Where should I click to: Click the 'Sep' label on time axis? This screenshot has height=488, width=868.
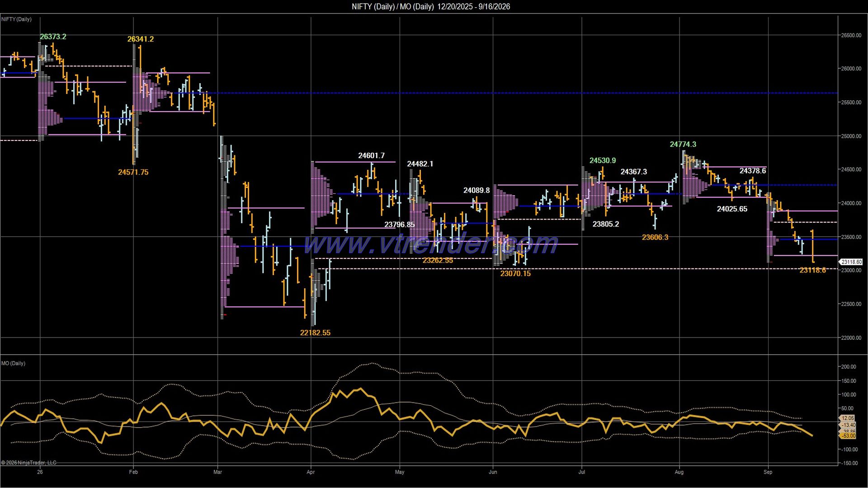pos(768,472)
